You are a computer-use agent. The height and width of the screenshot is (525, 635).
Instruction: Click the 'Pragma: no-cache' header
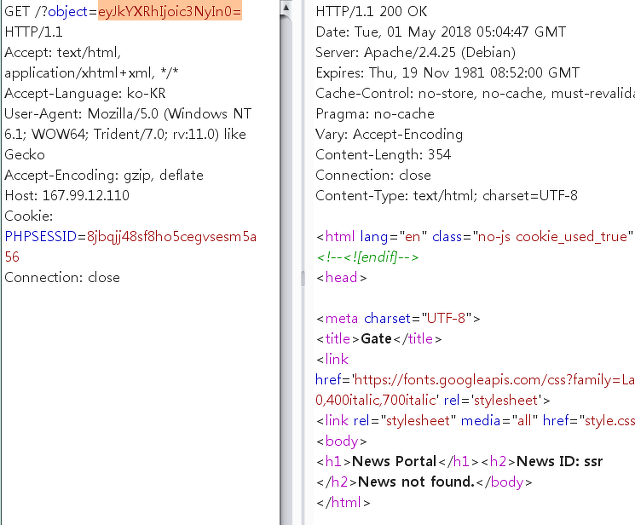click(375, 114)
